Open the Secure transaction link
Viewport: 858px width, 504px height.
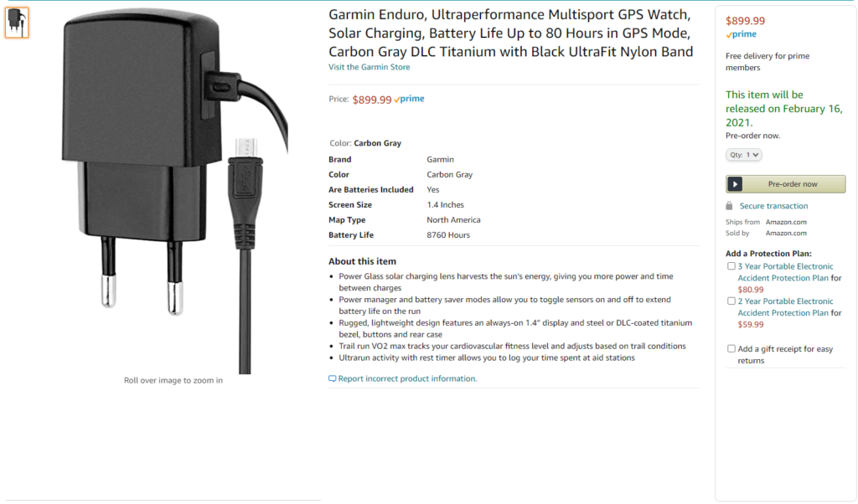(773, 206)
